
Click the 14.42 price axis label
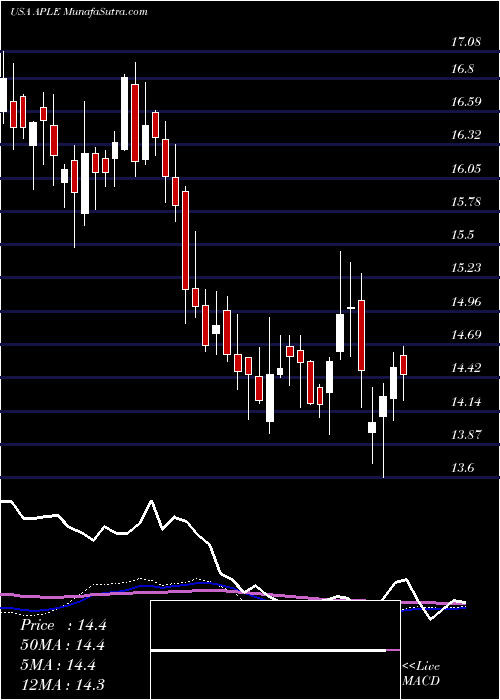[466, 368]
